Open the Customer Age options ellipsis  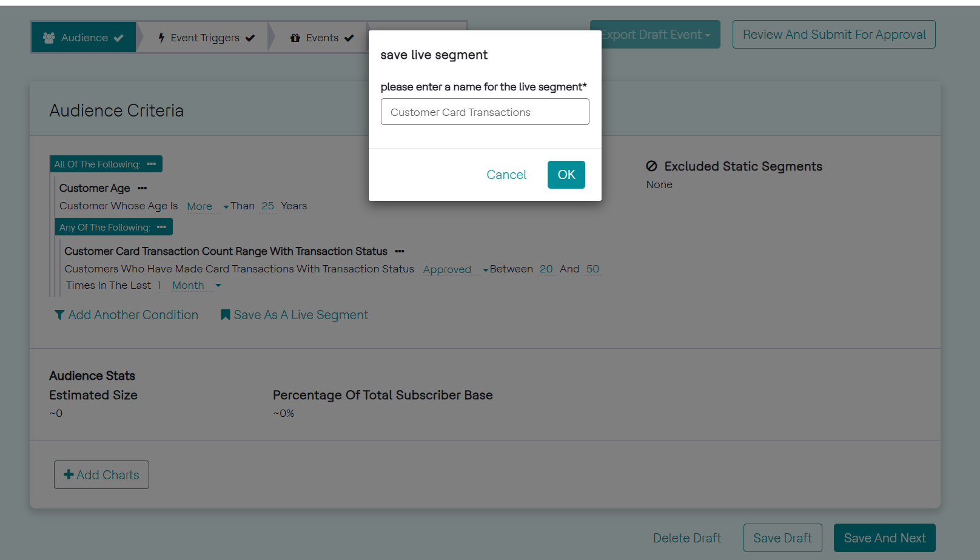[x=143, y=188]
